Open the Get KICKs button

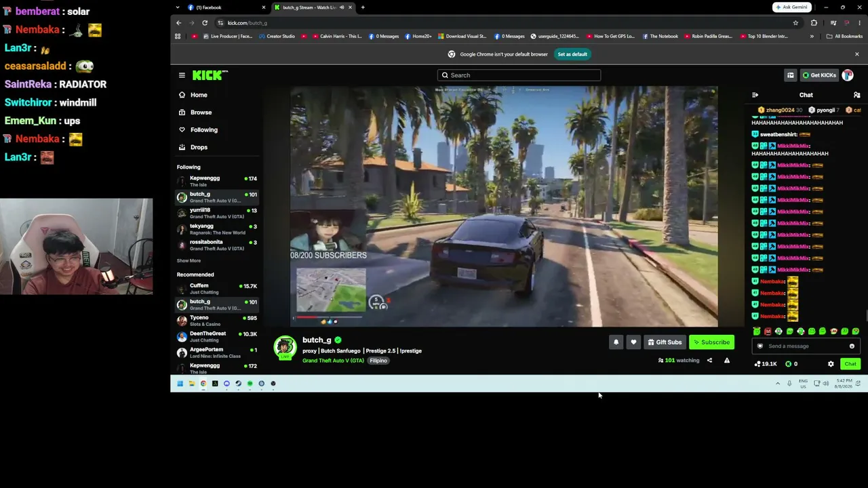click(819, 75)
